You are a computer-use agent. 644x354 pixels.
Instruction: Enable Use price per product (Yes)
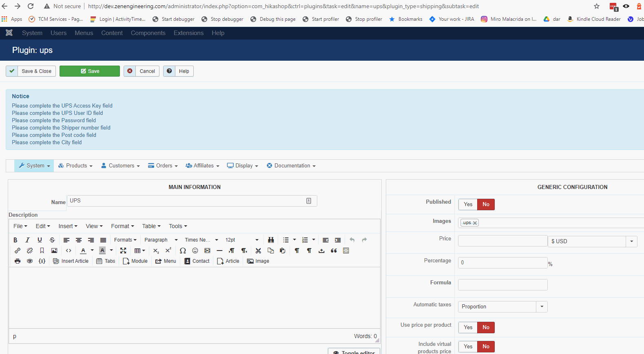[468, 328]
